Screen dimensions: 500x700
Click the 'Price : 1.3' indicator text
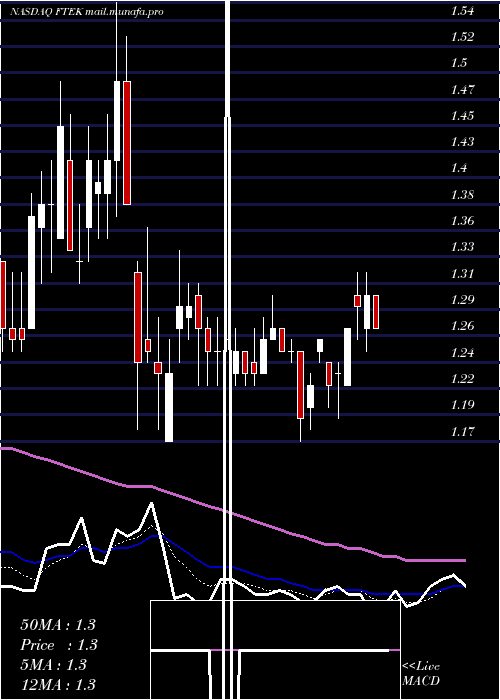pyautogui.click(x=58, y=645)
